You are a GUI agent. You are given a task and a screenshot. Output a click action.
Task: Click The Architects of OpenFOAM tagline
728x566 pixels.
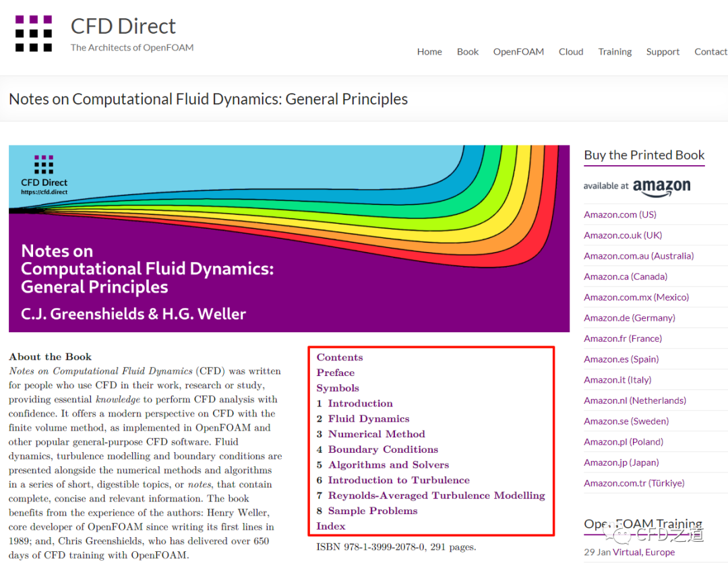[x=132, y=47]
